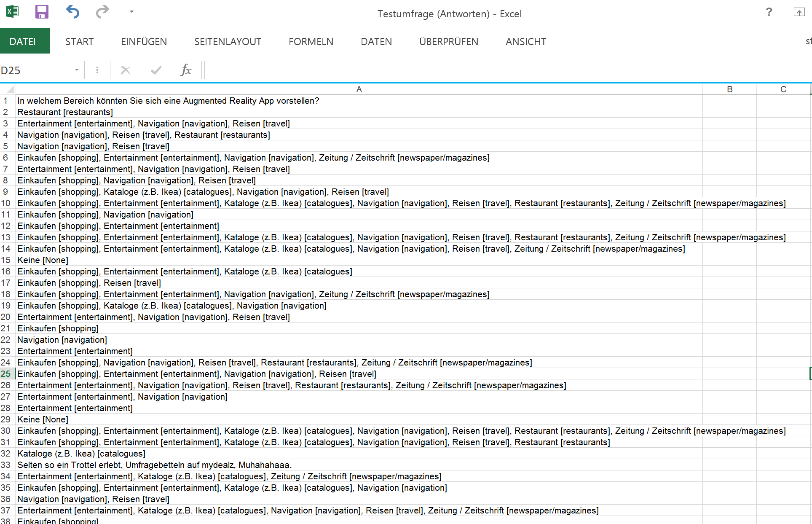This screenshot has width=812, height=524.
Task: Click the Excel application icon
Action: click(12, 11)
